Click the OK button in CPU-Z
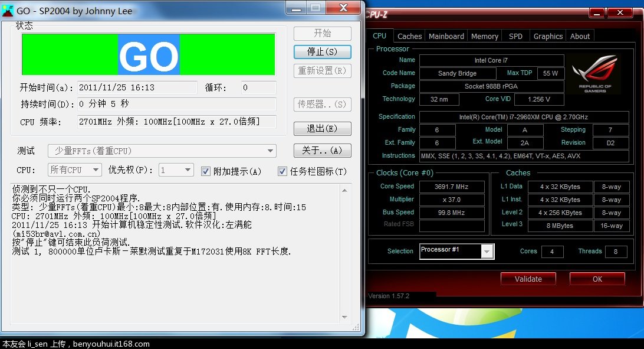 point(597,279)
